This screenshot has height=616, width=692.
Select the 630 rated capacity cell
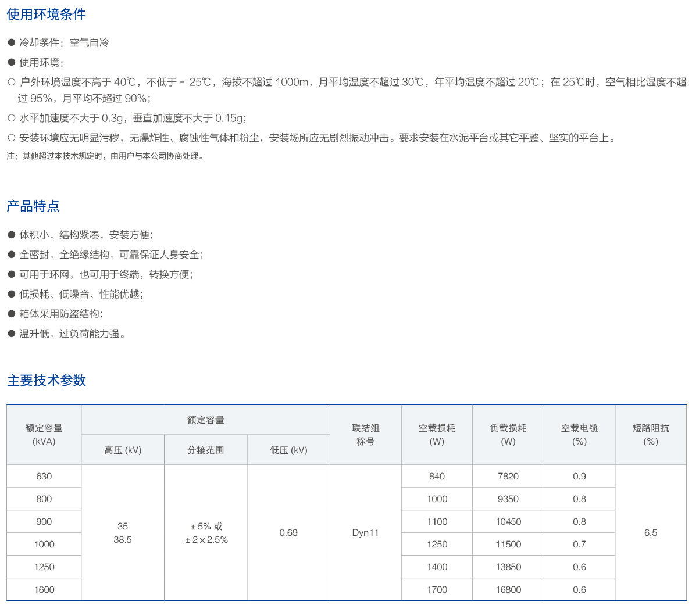pos(44,477)
